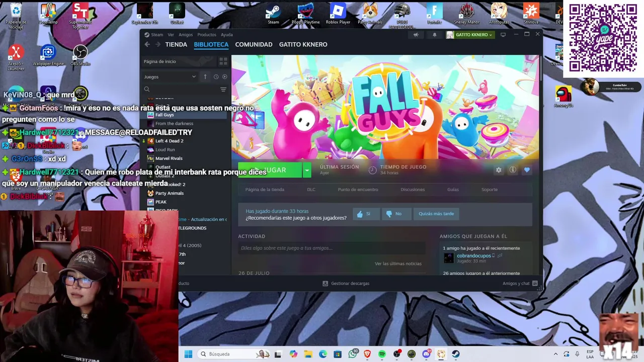Open Fall Guys settings gear
This screenshot has height=362, width=644.
click(x=499, y=170)
